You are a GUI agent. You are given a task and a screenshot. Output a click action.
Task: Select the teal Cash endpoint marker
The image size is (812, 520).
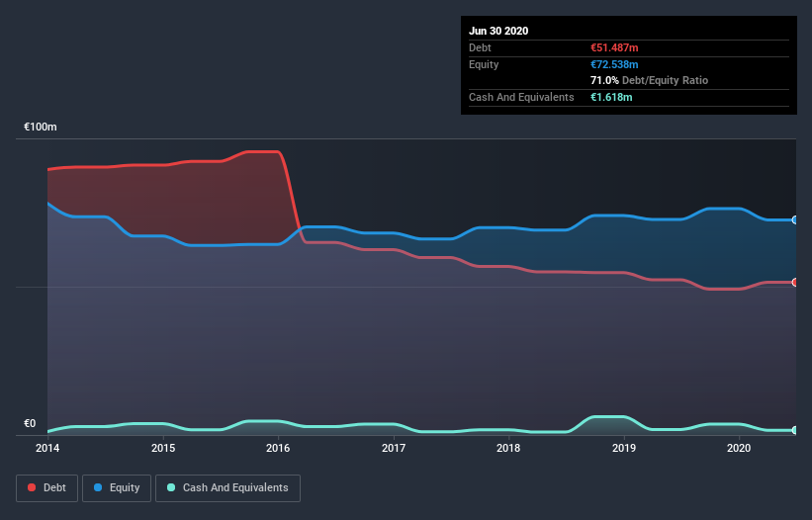click(795, 430)
